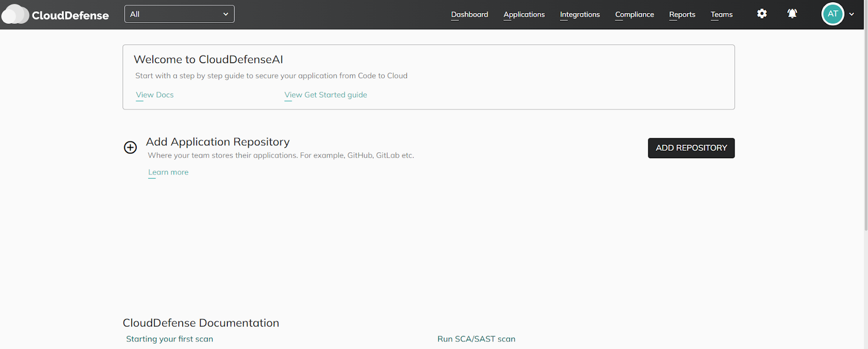Click the CloudDefense brand name text
Viewport: 868px width, 349px height.
71,15
